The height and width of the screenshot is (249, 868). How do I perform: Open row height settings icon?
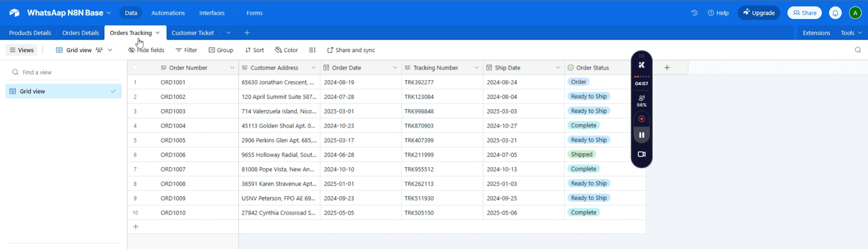[x=312, y=50]
